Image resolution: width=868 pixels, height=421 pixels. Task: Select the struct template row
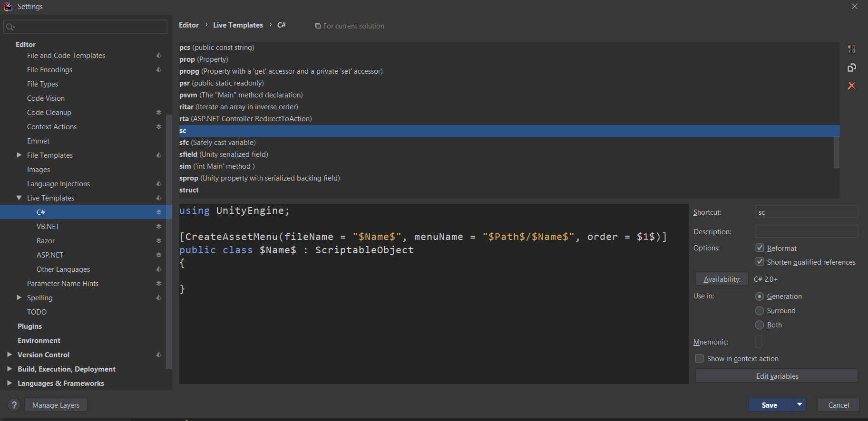point(509,190)
